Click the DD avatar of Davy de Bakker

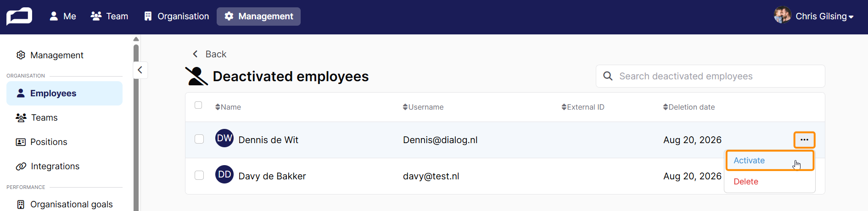click(224, 174)
